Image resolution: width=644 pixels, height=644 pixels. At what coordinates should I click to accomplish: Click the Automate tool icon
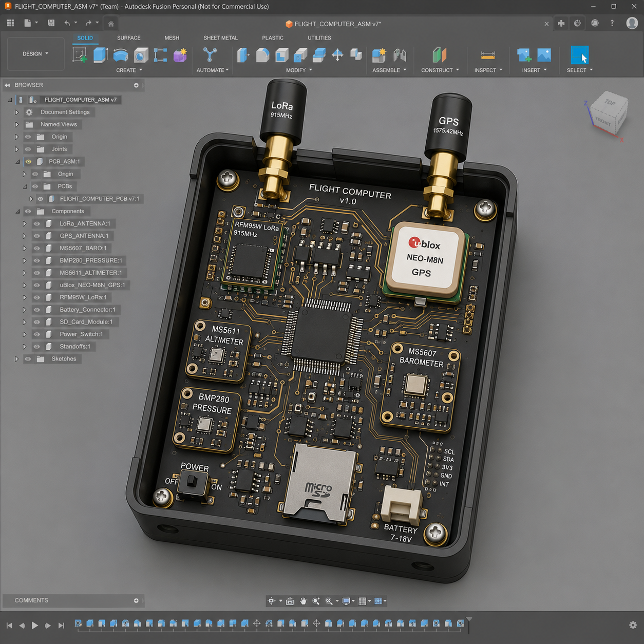[x=210, y=55]
